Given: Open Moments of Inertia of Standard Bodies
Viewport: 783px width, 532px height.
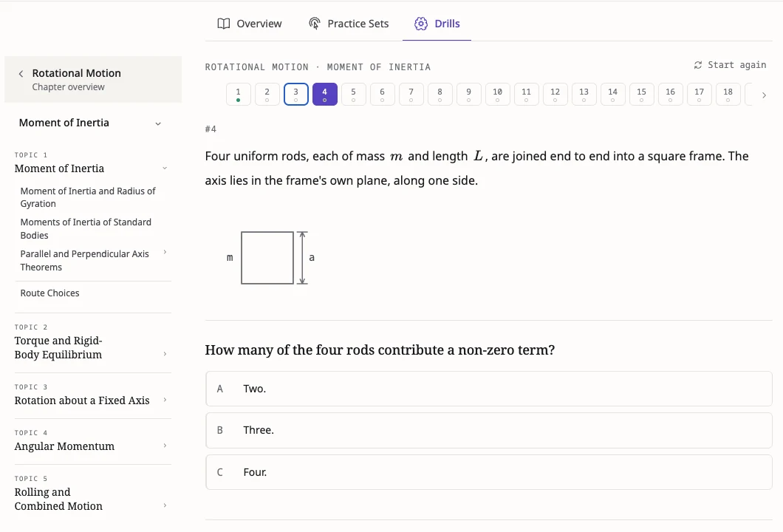Looking at the screenshot, I should (86, 228).
